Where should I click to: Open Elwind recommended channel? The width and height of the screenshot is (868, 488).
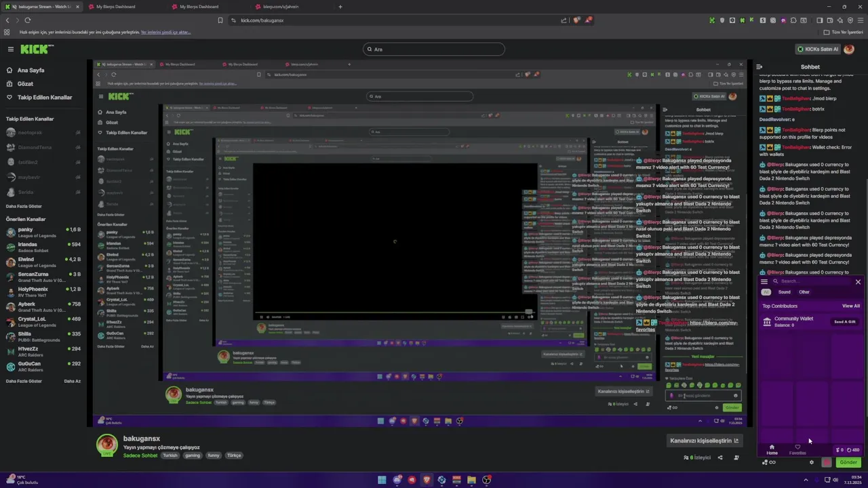42,262
